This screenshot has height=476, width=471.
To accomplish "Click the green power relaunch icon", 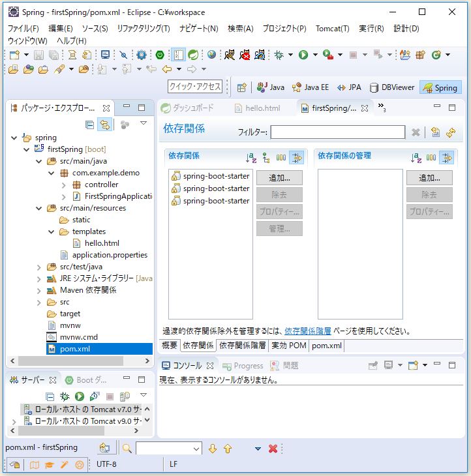I will coord(160,55).
